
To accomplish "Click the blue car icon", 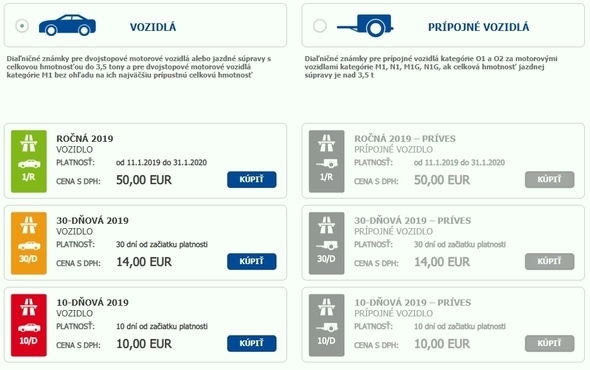I will (x=67, y=26).
